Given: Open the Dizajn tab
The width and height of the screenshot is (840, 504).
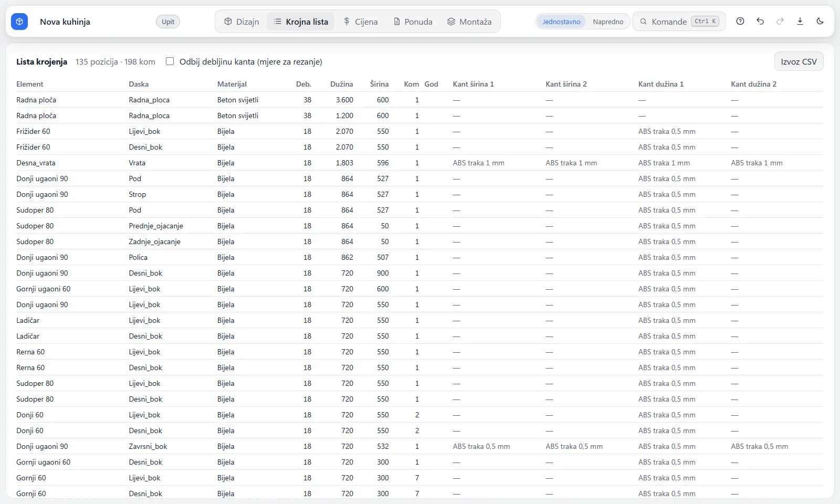Looking at the screenshot, I should click(x=241, y=22).
